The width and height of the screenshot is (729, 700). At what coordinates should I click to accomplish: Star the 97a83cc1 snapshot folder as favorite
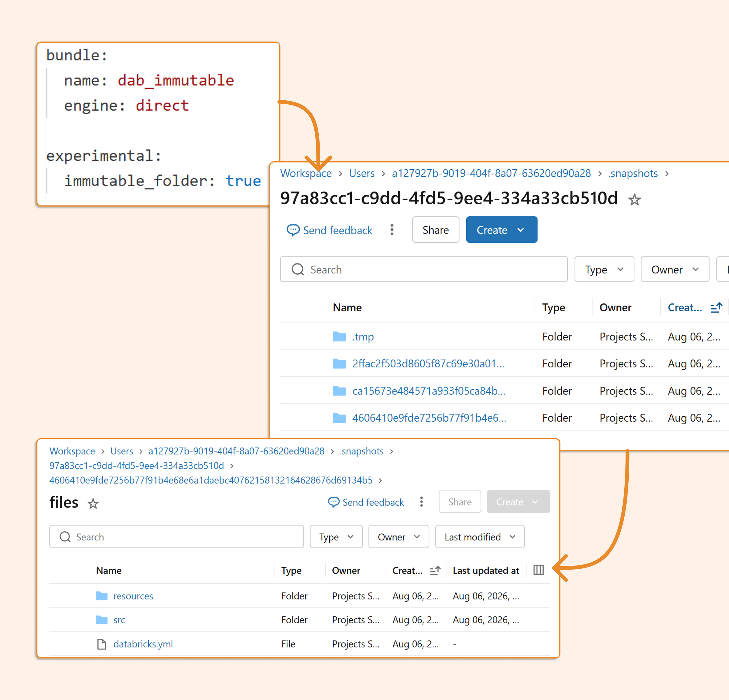point(634,200)
